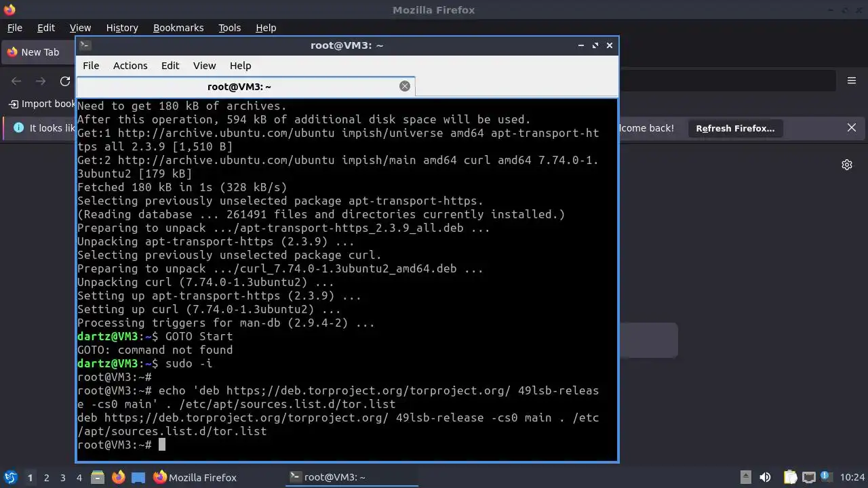Open Firefox View menu
The image size is (868, 488).
(x=80, y=28)
